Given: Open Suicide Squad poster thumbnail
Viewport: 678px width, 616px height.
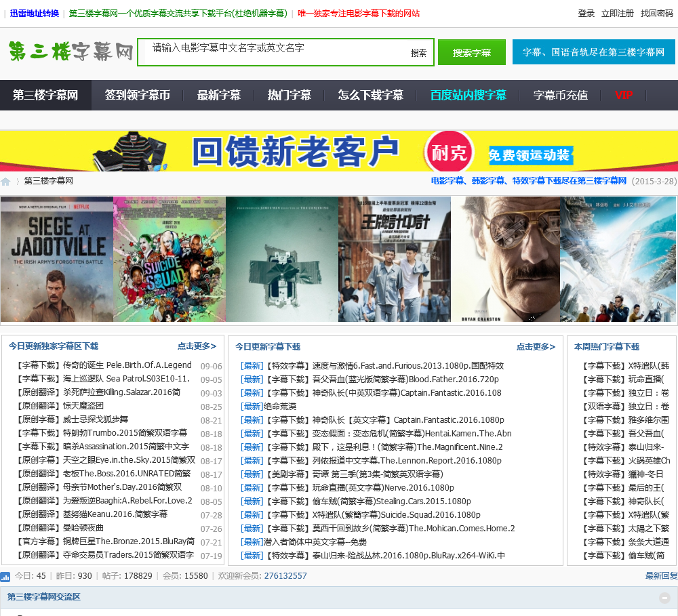Looking at the screenshot, I should pos(169,259).
